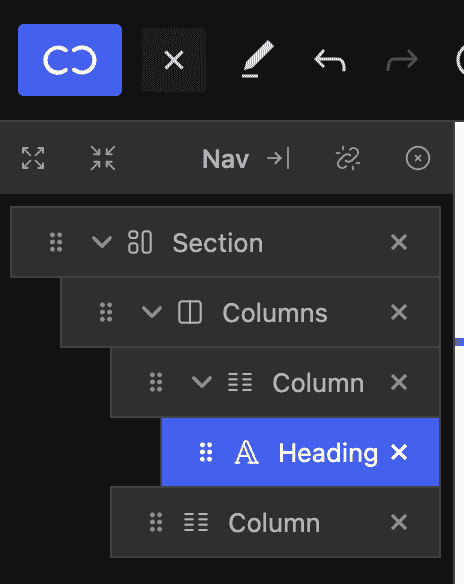Click the drag handle dots on Columns row
Viewport: 464px width, 584px height.
pyautogui.click(x=106, y=312)
